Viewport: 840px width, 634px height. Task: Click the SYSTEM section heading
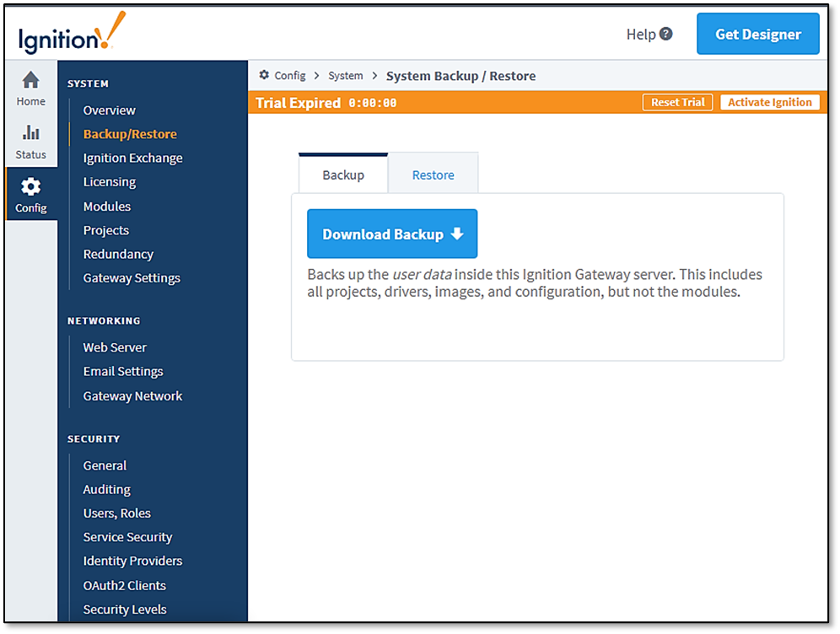[x=88, y=83]
